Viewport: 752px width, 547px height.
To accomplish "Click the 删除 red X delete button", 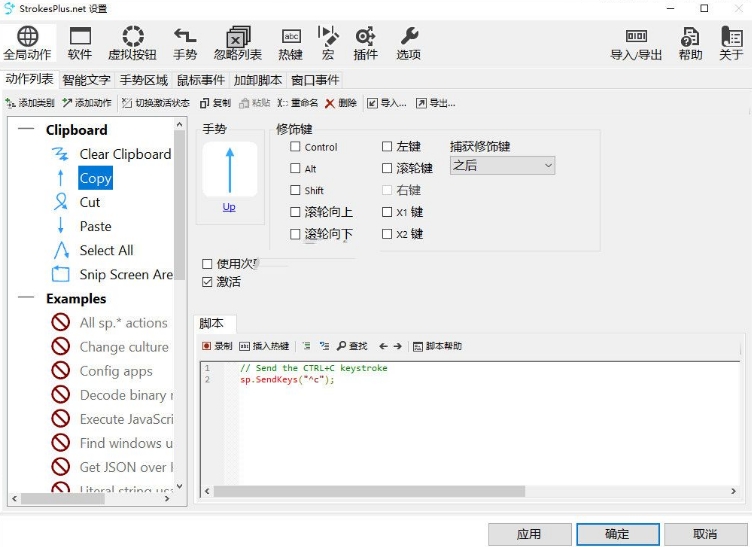I will point(340,103).
